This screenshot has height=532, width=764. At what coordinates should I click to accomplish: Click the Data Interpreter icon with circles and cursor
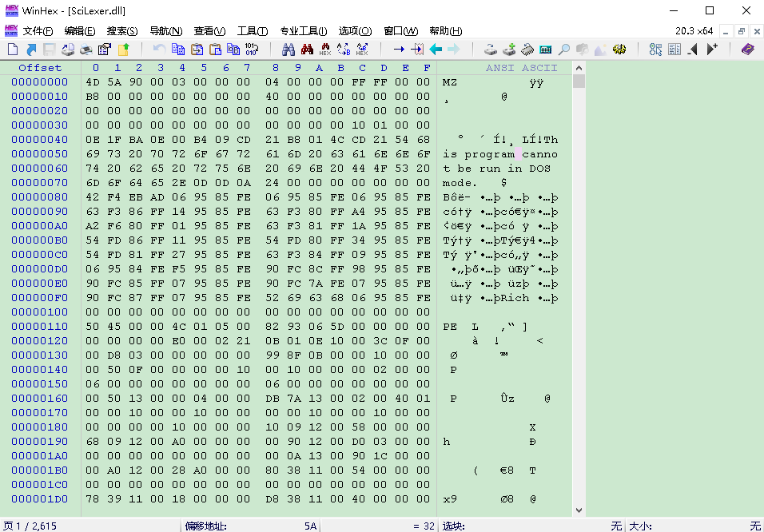click(656, 50)
